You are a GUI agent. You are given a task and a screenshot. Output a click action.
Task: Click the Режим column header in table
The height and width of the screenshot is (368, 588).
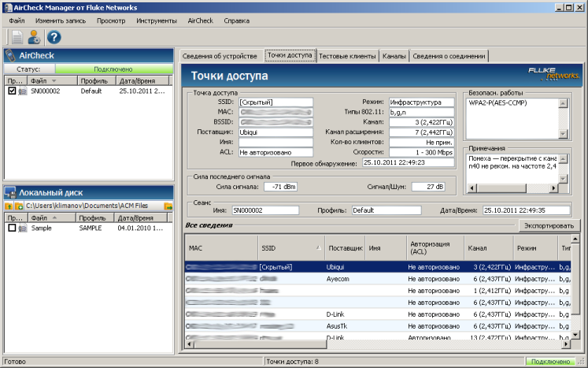535,248
